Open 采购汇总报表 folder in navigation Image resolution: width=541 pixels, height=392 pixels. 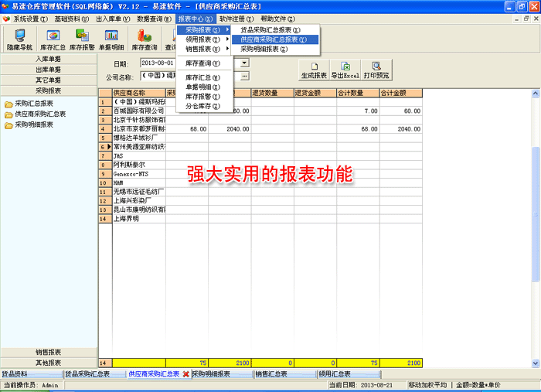29,104
